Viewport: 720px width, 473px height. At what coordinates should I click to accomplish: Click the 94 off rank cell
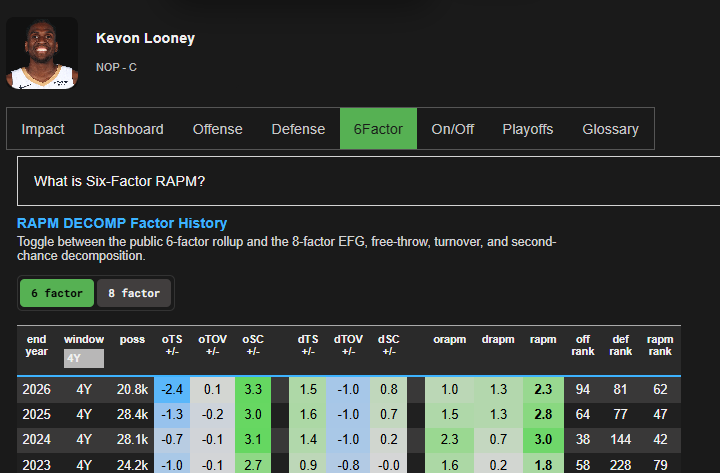(x=583, y=389)
